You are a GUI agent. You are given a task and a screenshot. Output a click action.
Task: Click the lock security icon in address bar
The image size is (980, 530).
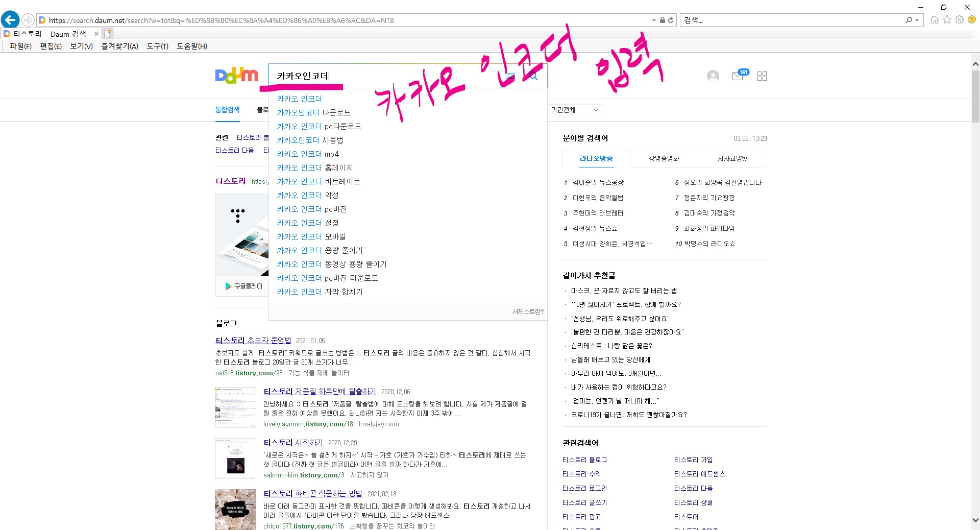click(662, 20)
